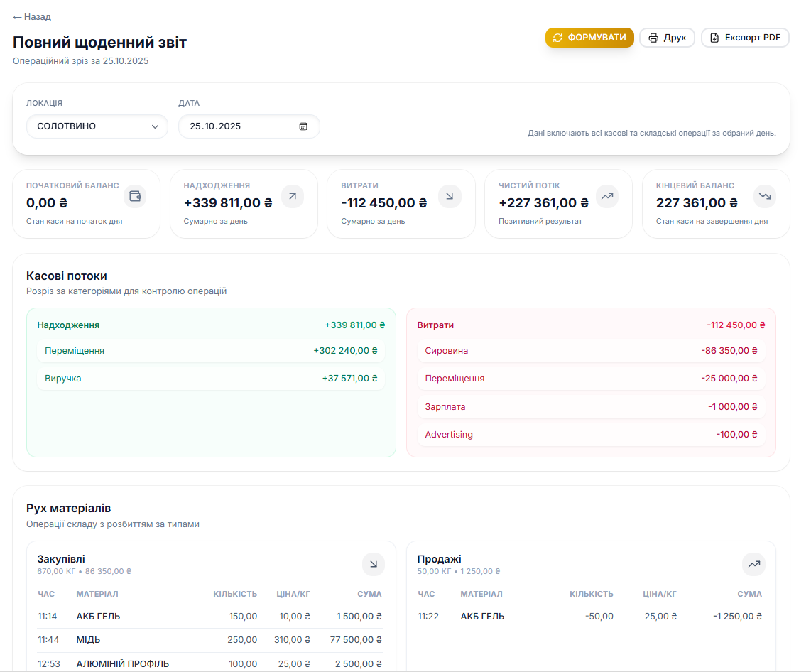Click the Advertising expense row

point(591,435)
